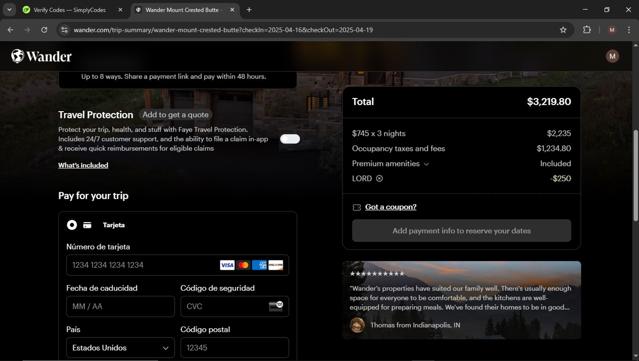Click the Thomas from Indianapolis review card

[x=461, y=300]
